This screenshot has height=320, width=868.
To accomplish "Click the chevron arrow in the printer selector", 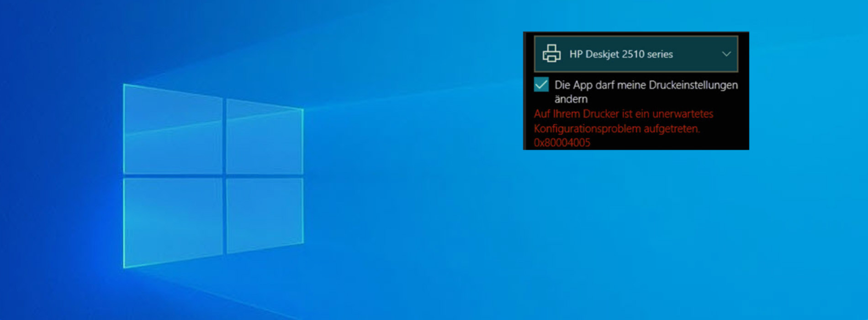I will point(726,54).
